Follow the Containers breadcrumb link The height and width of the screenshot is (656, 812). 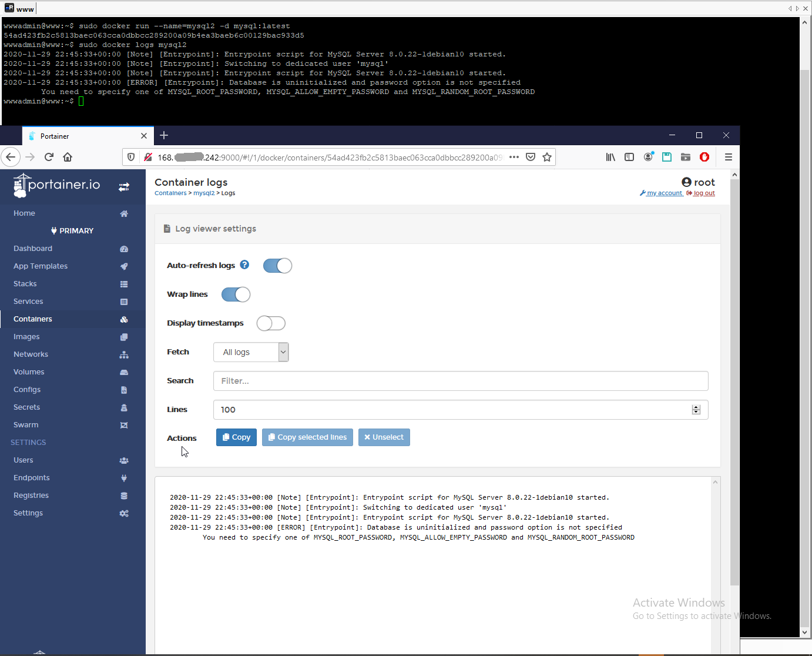[170, 193]
